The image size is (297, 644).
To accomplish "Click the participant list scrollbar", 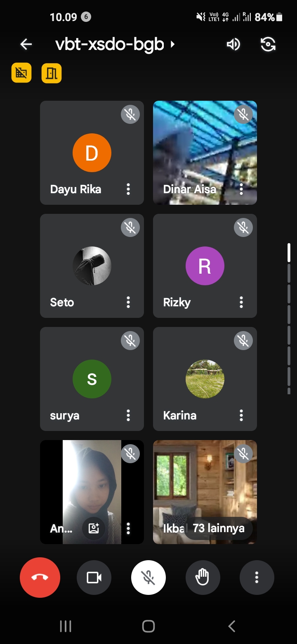I will (x=289, y=318).
